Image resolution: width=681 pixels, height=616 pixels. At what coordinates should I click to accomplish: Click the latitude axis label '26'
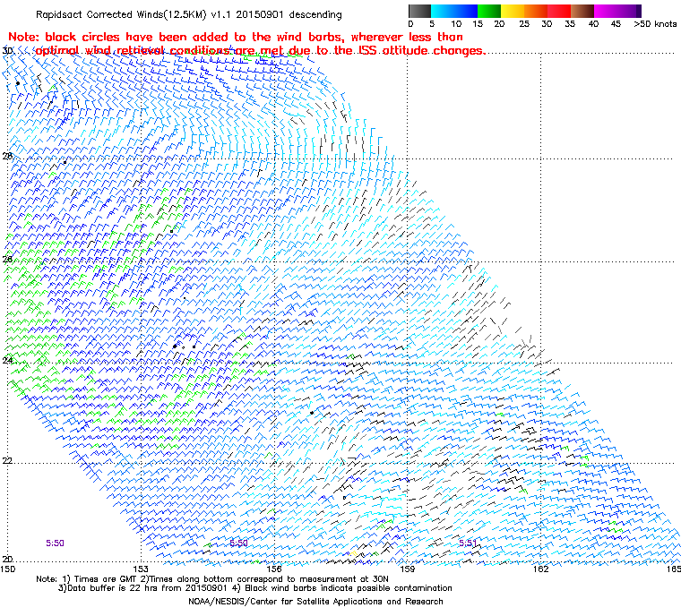pos(7,259)
